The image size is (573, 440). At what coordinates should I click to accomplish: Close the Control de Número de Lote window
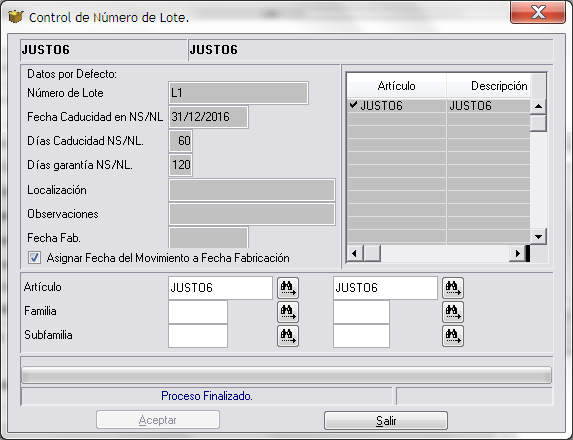pos(538,12)
